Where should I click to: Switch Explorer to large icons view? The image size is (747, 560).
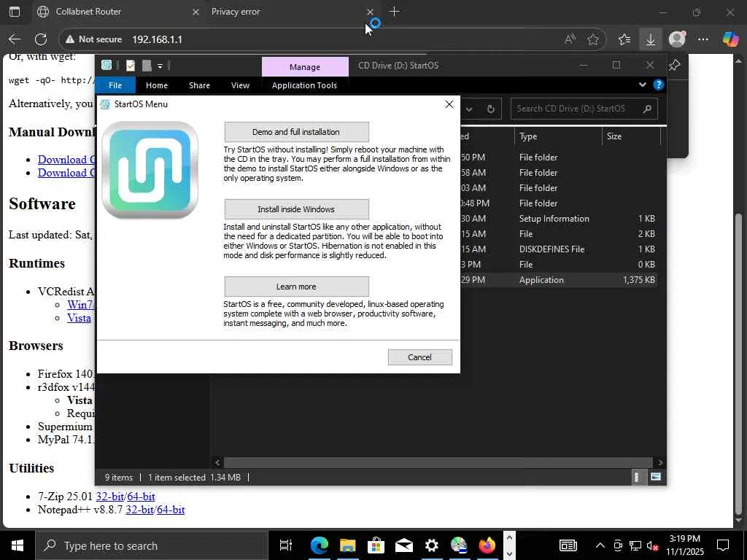[x=656, y=477]
